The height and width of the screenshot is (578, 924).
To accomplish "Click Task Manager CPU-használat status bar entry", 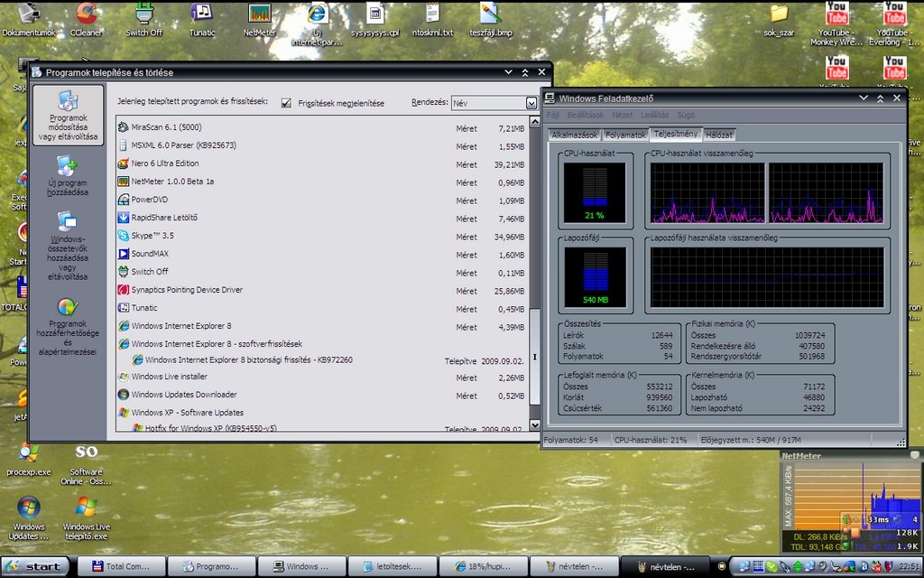I will (x=651, y=440).
